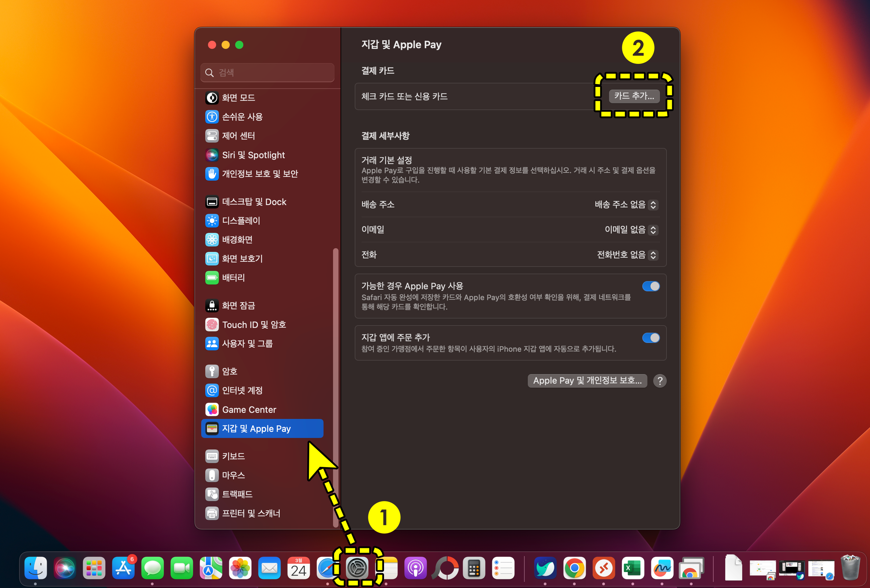Image resolution: width=870 pixels, height=588 pixels.
Task: Open Siri 및 Spotlight settings icon
Action: pos(212,155)
